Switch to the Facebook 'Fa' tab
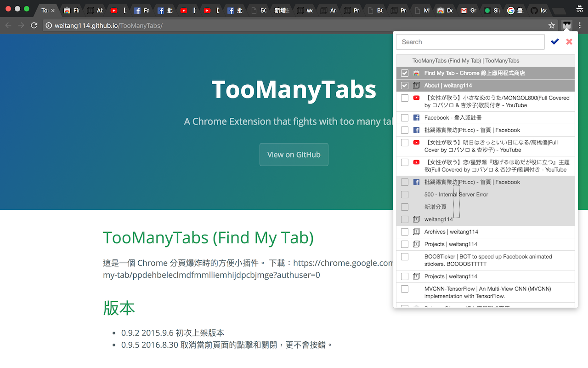 (x=141, y=10)
